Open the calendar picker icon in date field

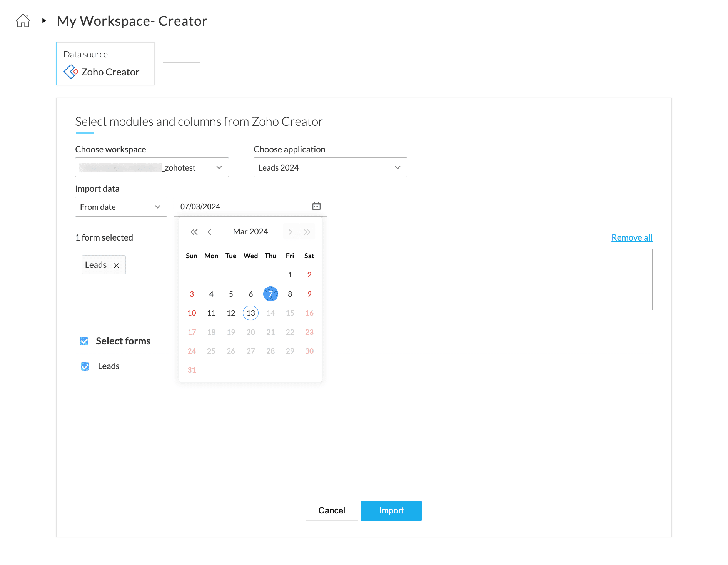coord(316,206)
